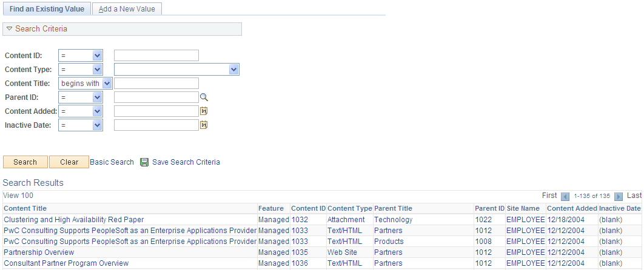
Task: Focus the Content ID text field
Action: click(156, 55)
